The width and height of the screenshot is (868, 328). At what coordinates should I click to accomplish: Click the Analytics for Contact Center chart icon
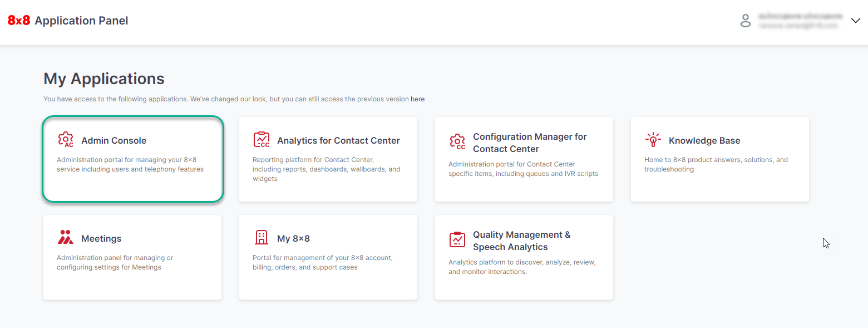262,140
